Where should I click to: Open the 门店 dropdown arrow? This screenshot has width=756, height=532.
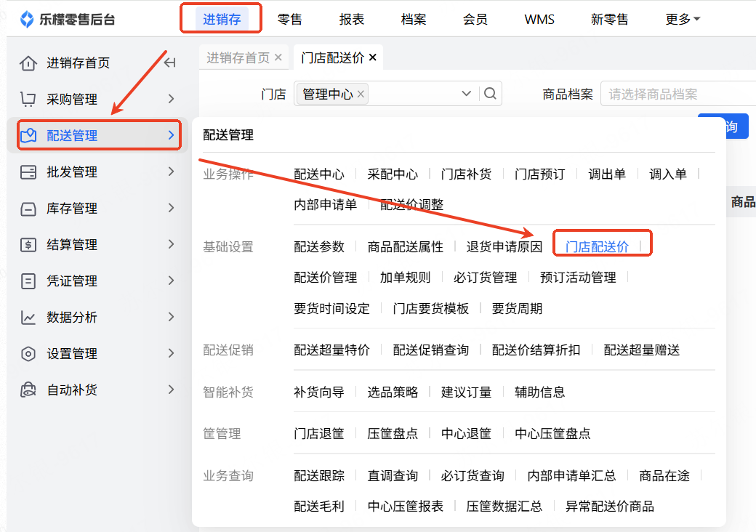click(x=466, y=94)
